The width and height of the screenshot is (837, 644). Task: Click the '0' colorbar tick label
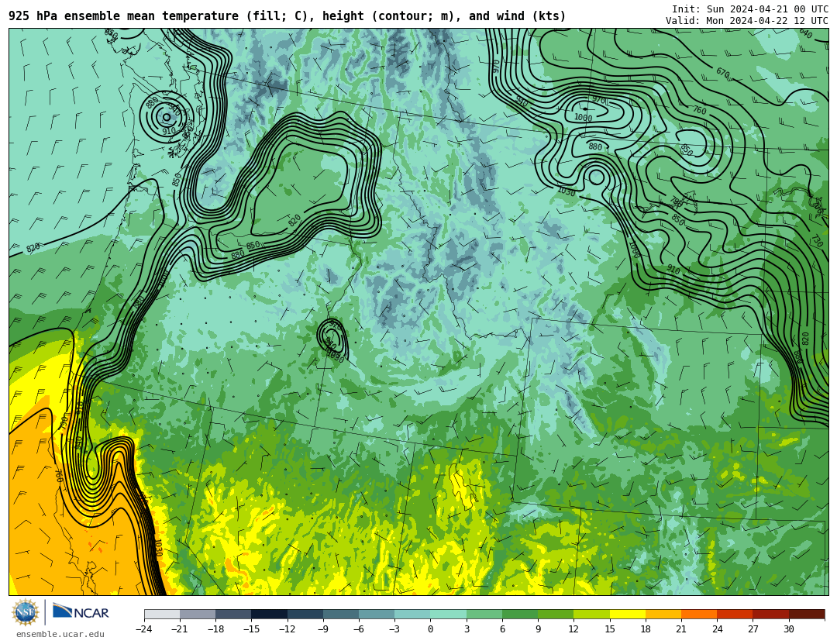431,629
